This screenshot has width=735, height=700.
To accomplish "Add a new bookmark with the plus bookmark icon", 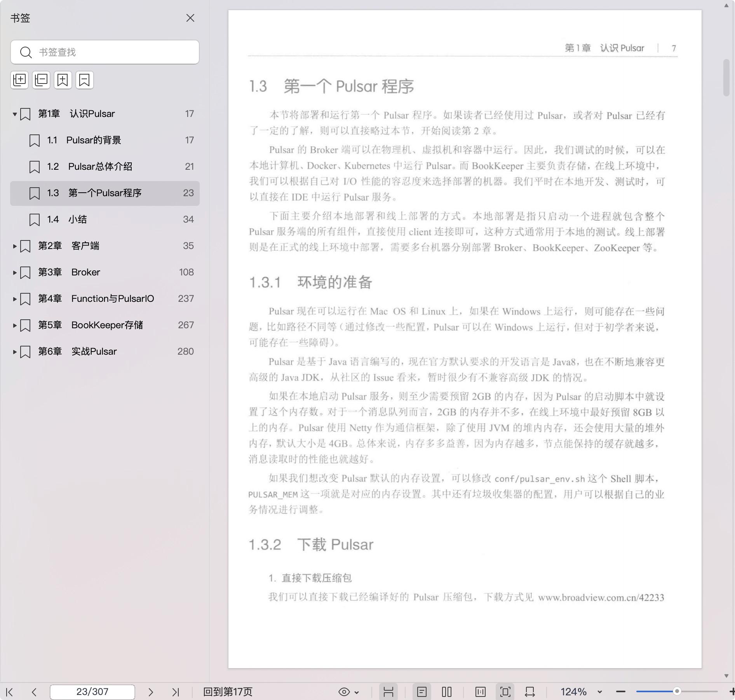I will 63,80.
